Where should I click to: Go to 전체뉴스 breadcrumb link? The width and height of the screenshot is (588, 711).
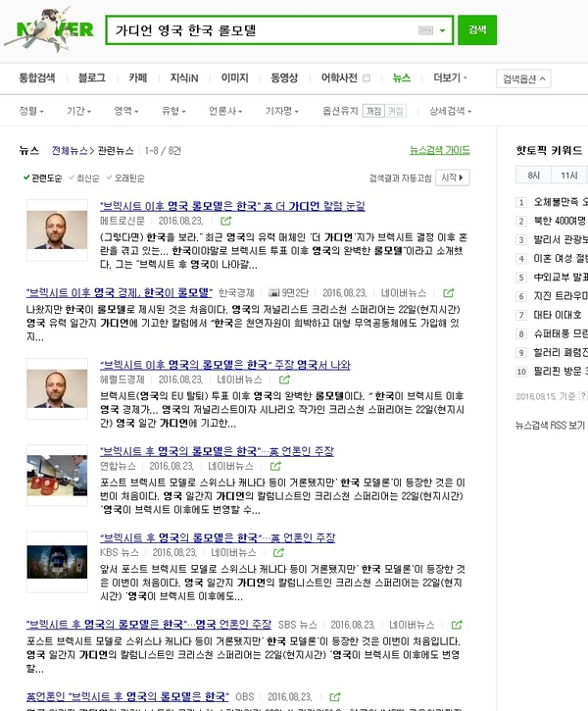pyautogui.click(x=70, y=151)
